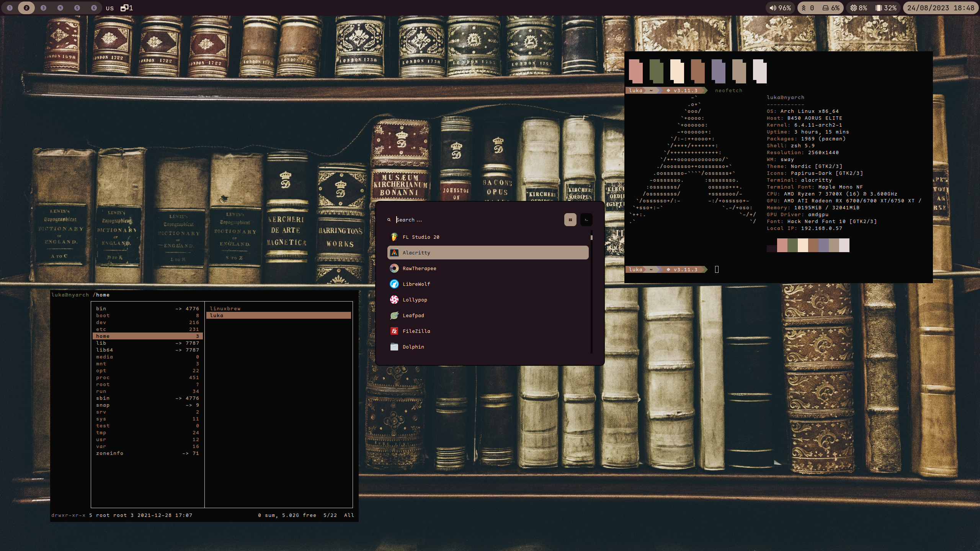
Task: Select the linuxbrew folder in ranger
Action: (225, 308)
